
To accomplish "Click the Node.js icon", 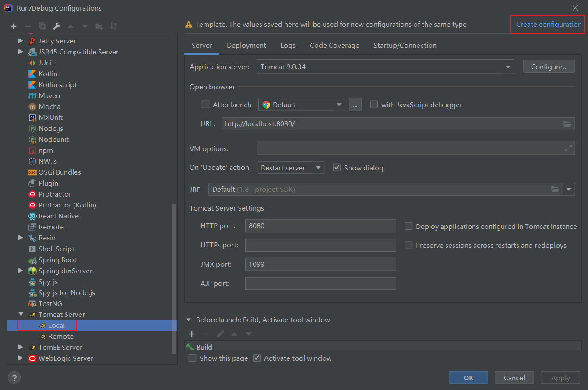I will click(x=32, y=128).
